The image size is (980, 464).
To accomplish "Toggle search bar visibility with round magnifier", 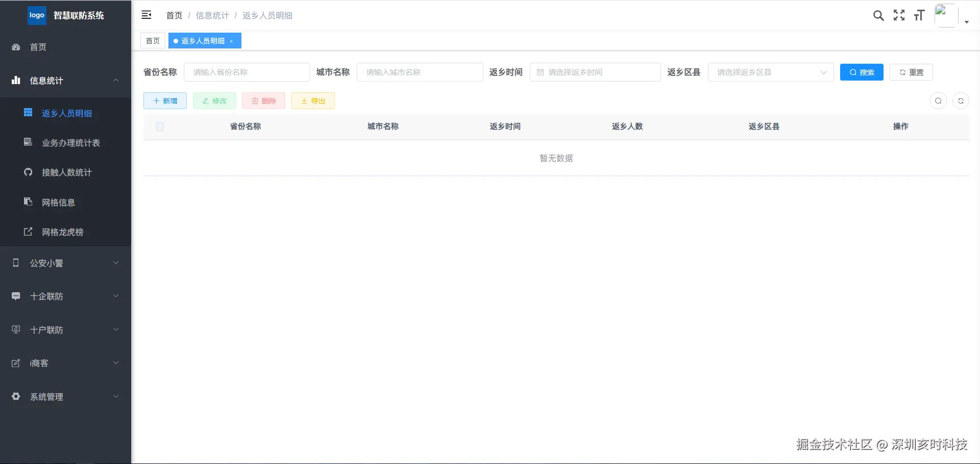I will (938, 101).
